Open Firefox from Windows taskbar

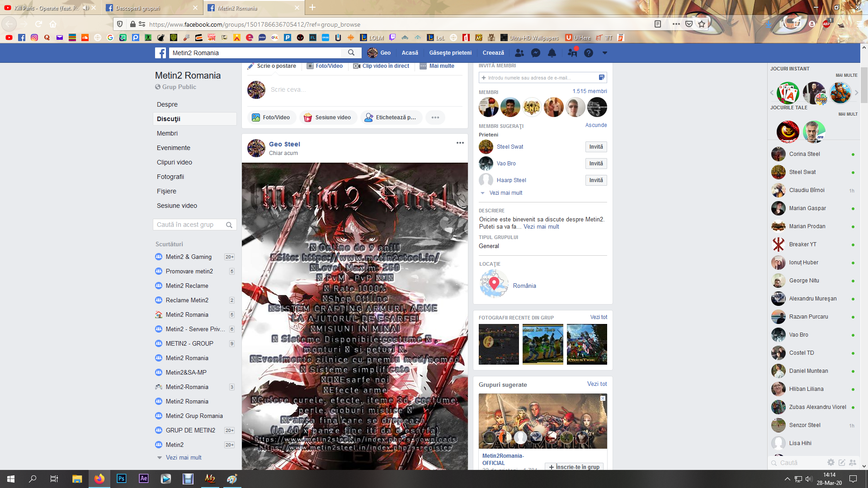click(99, 479)
